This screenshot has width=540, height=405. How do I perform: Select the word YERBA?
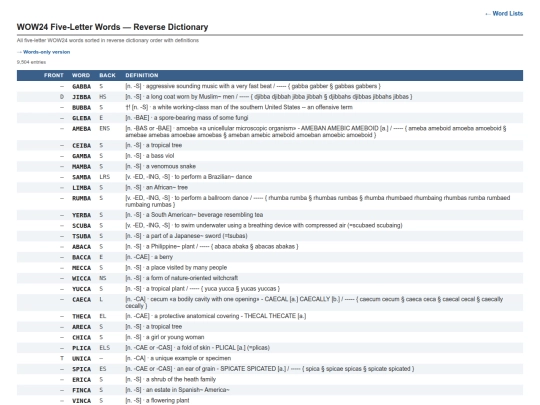pos(82,215)
